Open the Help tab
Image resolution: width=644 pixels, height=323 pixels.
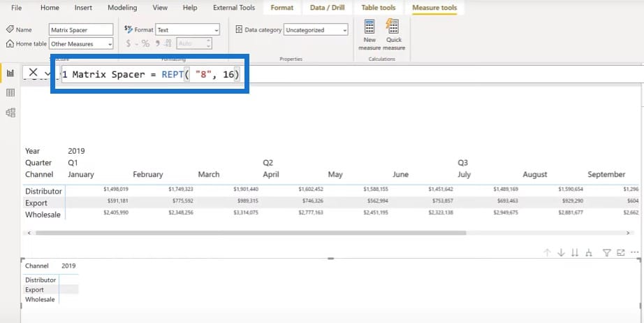pyautogui.click(x=190, y=8)
